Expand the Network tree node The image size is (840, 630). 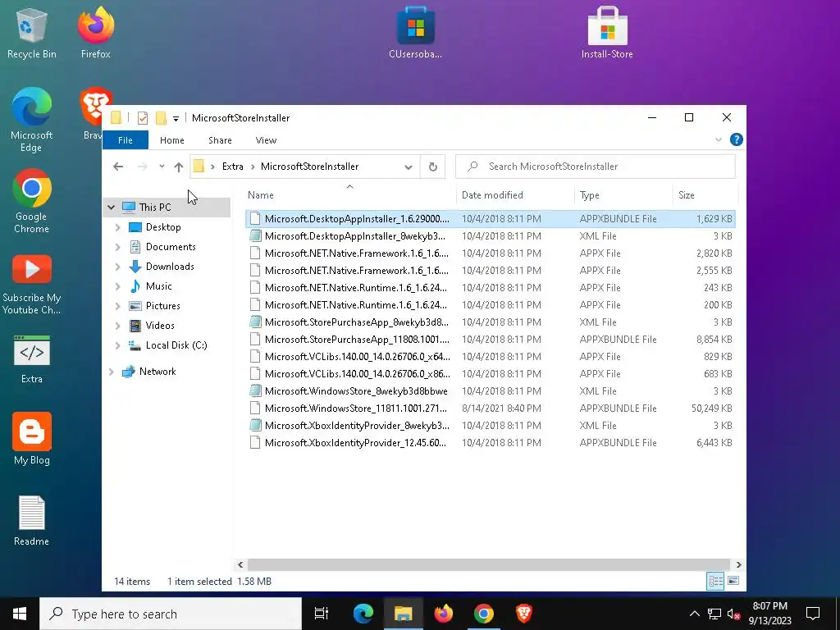(x=111, y=372)
